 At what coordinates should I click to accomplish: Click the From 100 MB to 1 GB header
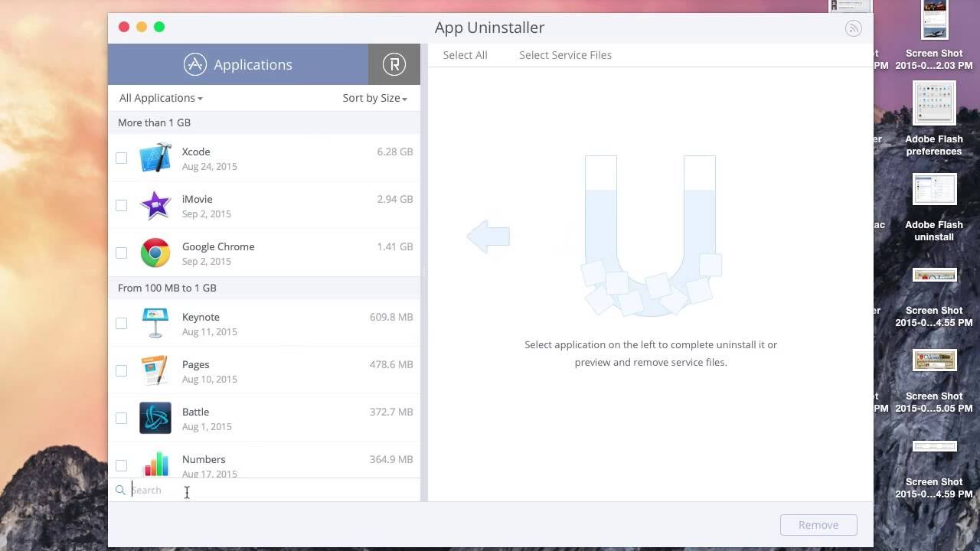click(264, 288)
